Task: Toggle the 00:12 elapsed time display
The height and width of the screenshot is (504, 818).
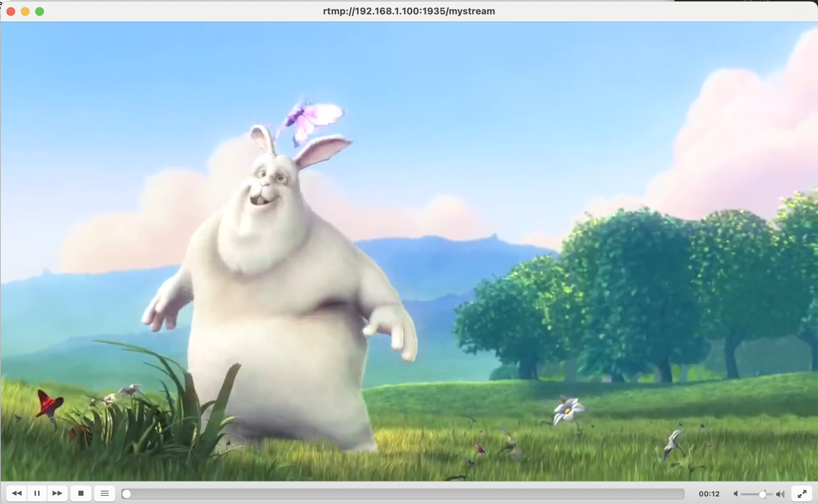Action: (x=709, y=494)
